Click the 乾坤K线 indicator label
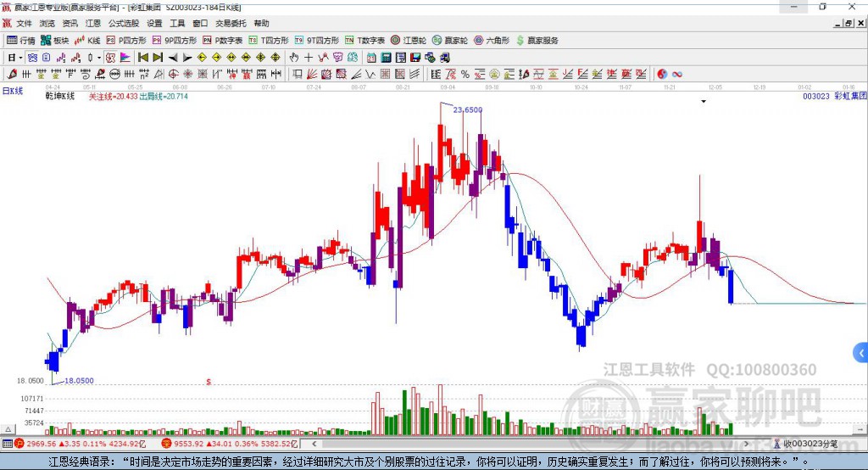 (x=60, y=96)
